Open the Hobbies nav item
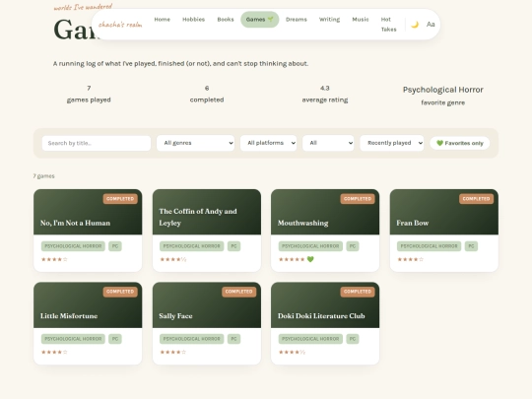The height and width of the screenshot is (399, 532). (193, 20)
